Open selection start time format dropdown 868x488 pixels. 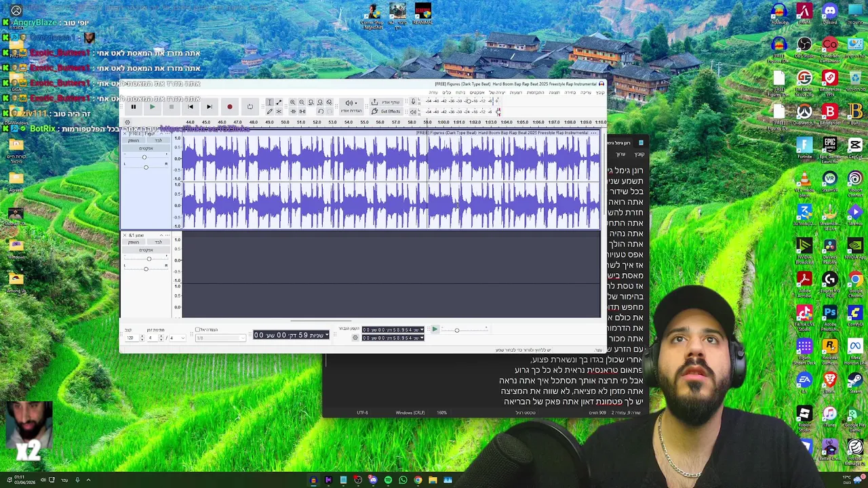pos(422,329)
